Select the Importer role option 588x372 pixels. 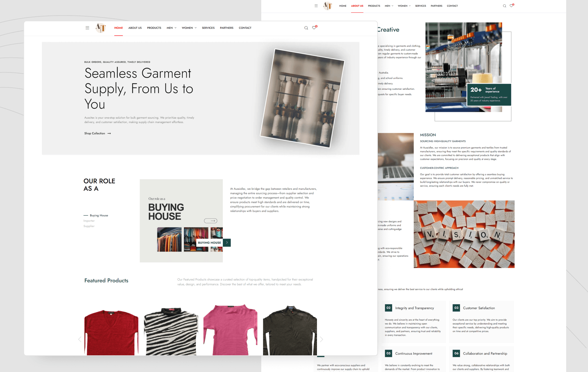click(89, 221)
